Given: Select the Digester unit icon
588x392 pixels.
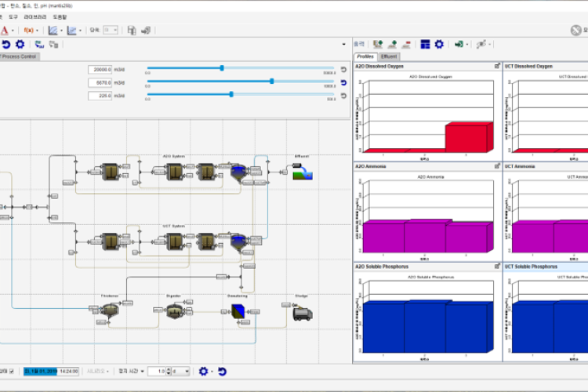Looking at the screenshot, I should coord(174,311).
